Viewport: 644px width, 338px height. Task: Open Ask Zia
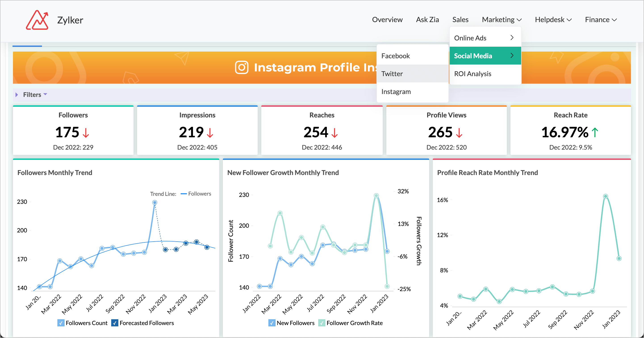(427, 19)
